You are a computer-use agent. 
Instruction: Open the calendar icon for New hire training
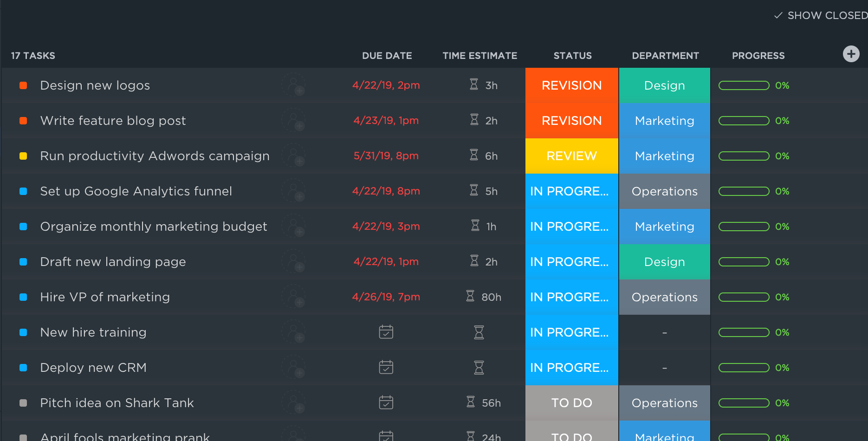point(386,332)
